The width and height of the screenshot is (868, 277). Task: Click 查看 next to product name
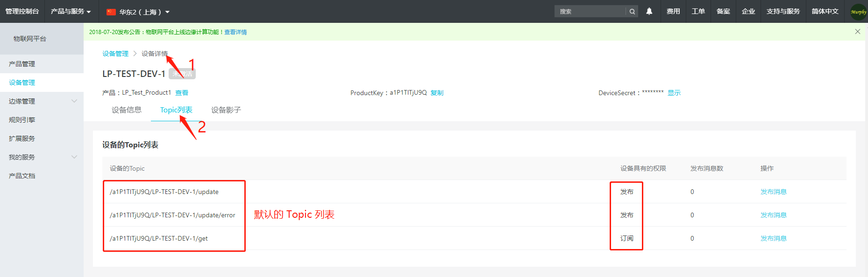pyautogui.click(x=182, y=93)
